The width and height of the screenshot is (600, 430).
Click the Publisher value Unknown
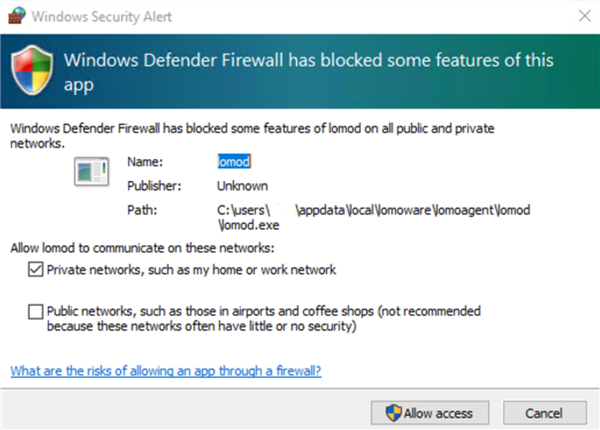[x=242, y=185]
